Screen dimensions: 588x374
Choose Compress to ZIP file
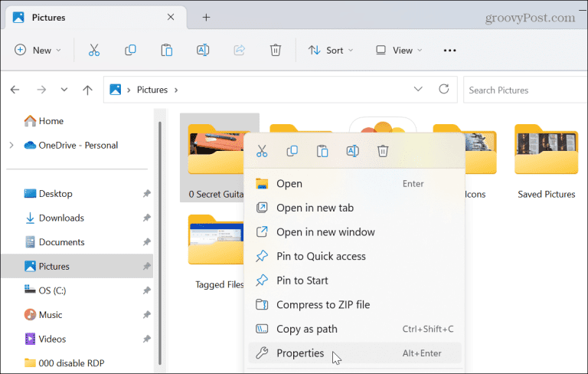coord(322,304)
